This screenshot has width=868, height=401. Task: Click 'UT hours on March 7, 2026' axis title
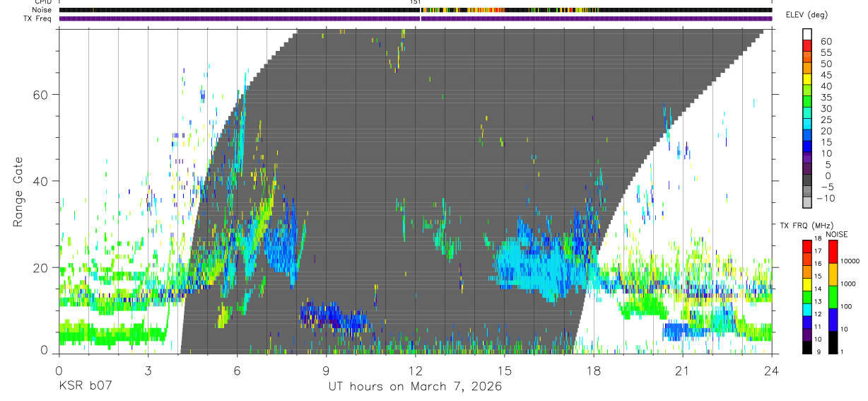415,387
